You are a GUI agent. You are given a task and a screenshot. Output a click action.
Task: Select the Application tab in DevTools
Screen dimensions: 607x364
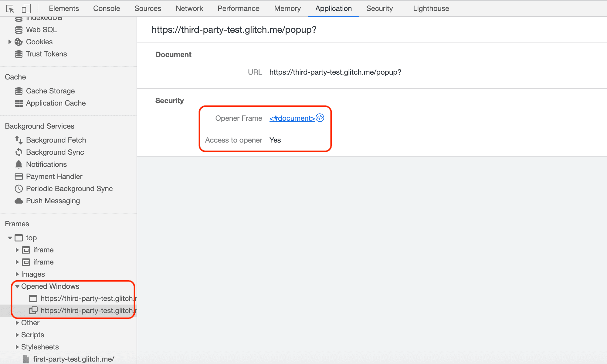(333, 8)
